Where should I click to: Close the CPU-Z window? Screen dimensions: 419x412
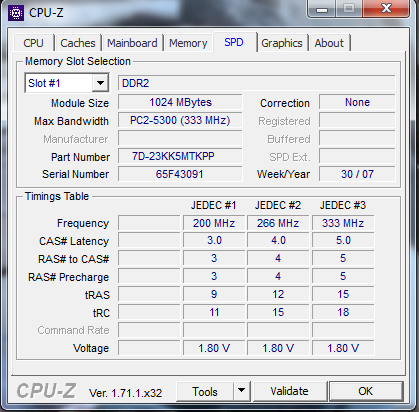(386, 8)
